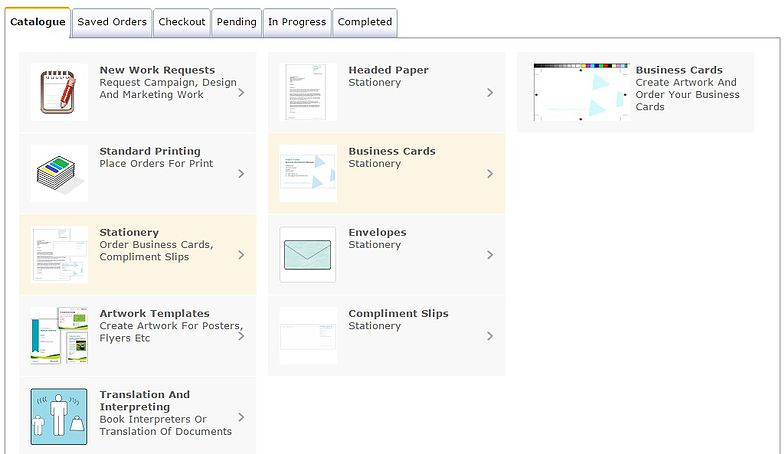
Task: Click the Headed Paper letter thumbnail
Action: click(308, 92)
